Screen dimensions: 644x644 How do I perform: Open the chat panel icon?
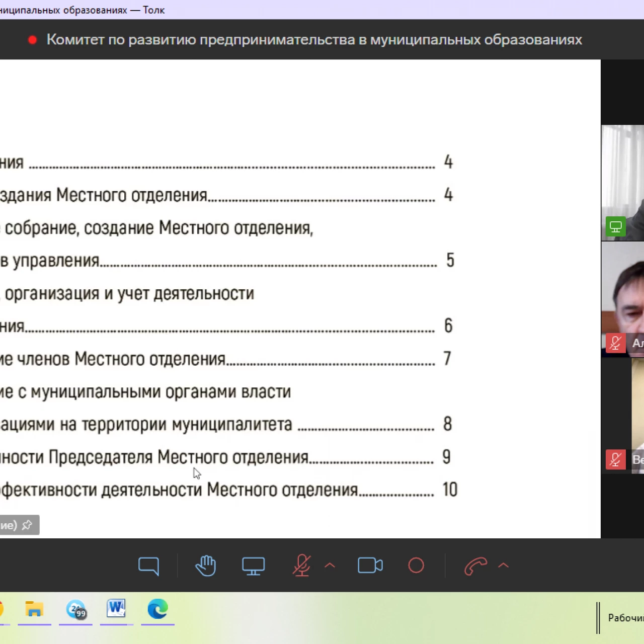[148, 566]
